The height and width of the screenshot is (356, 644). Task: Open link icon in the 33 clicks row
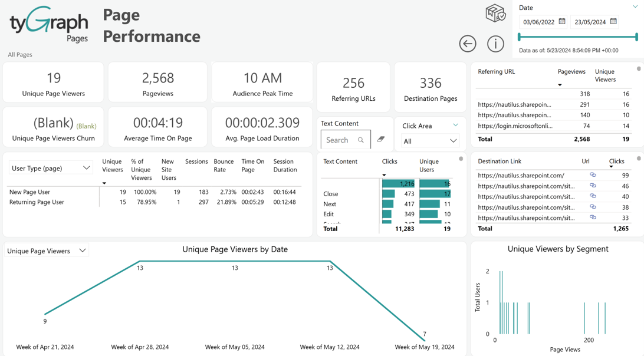593,217
